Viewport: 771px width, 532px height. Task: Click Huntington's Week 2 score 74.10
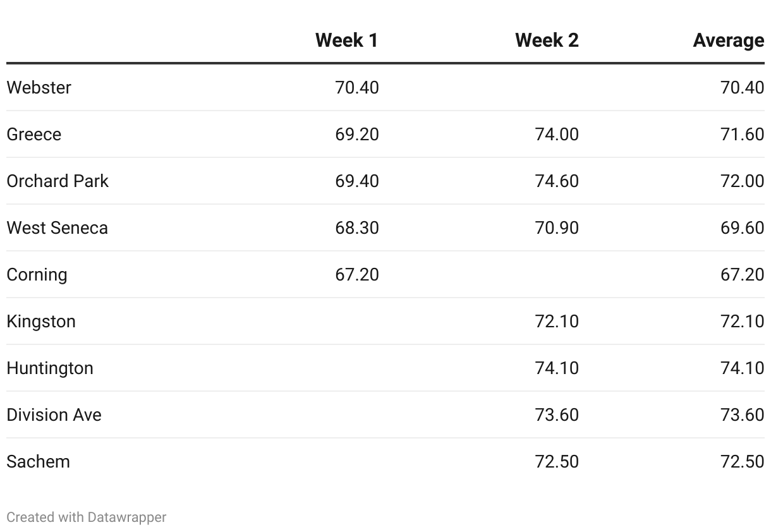coord(556,368)
